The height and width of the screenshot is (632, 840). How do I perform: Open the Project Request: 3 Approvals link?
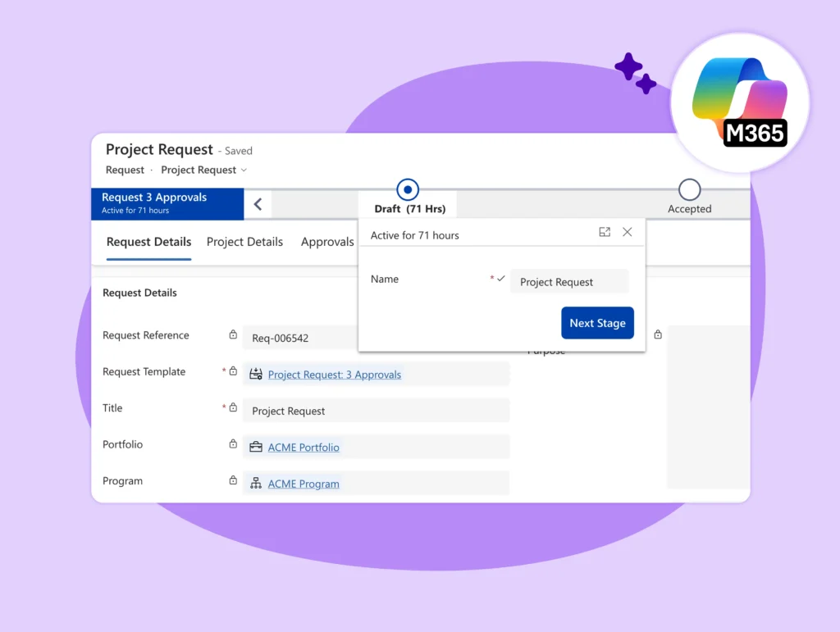click(x=335, y=375)
